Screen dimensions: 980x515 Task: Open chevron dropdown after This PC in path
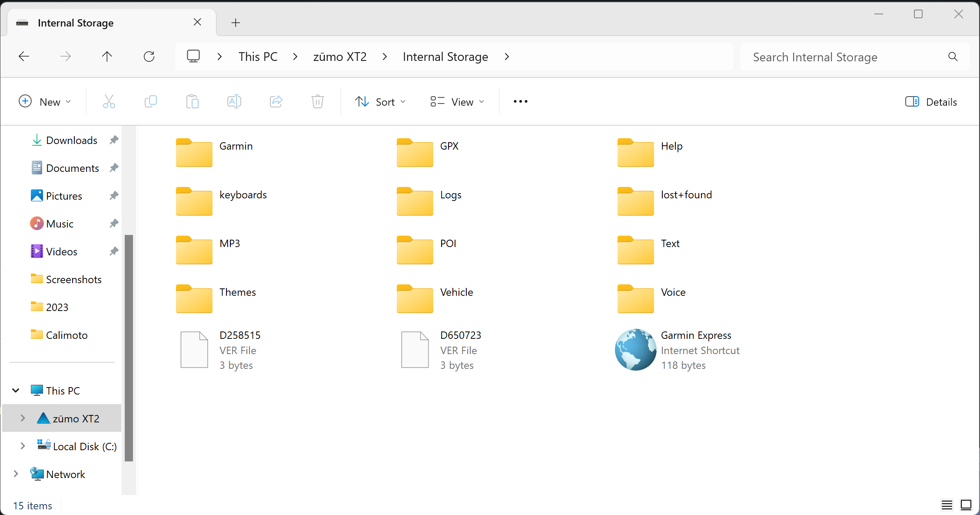coord(296,57)
